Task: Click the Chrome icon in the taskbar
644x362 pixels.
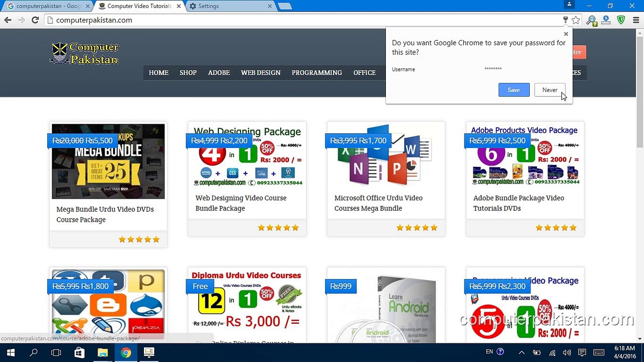Action: point(126,352)
